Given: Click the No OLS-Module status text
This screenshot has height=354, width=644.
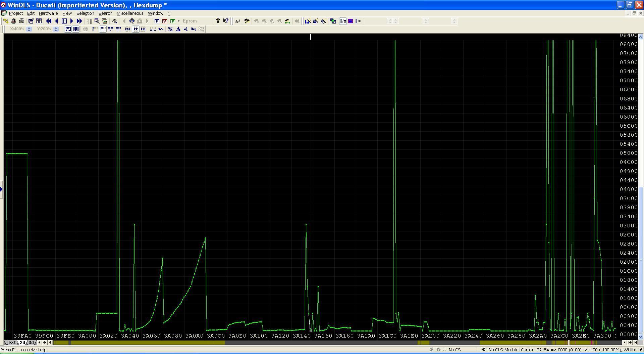Looking at the screenshot, I should [x=503, y=350].
